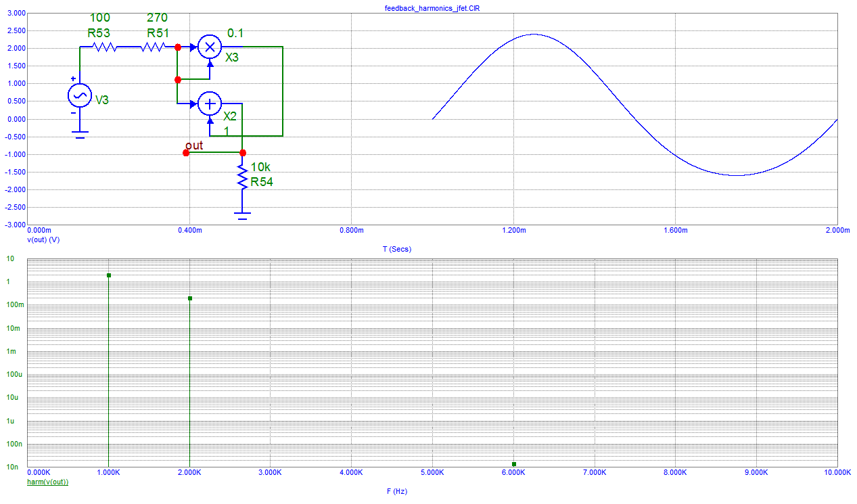Click the ground symbol below V3

coord(80,135)
